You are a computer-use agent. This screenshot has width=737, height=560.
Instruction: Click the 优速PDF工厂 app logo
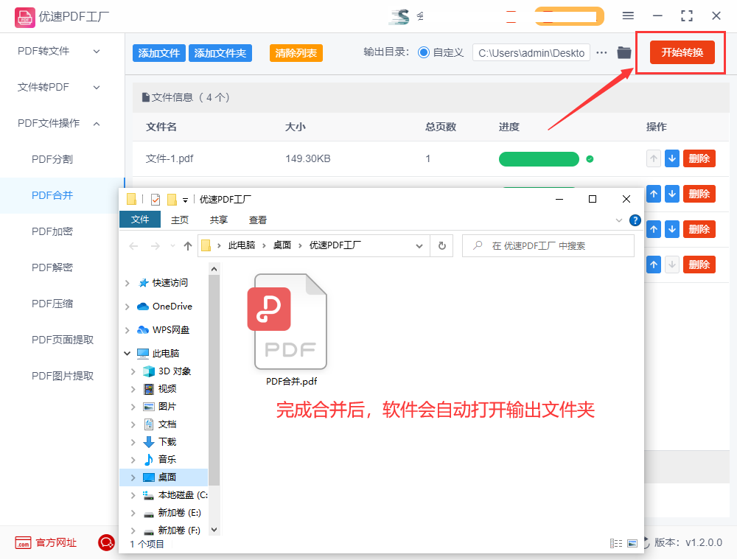click(x=24, y=18)
